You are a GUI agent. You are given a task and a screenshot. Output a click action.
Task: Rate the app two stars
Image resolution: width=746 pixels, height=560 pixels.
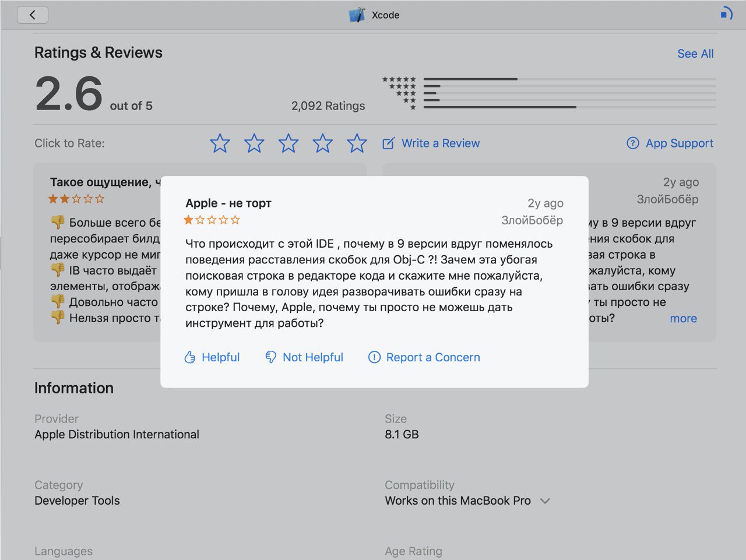pyautogui.click(x=254, y=143)
